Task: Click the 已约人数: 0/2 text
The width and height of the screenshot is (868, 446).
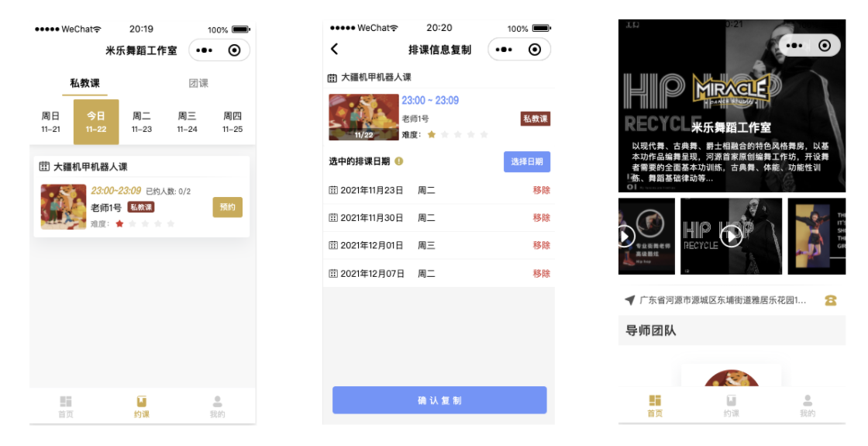Action: click(x=168, y=191)
